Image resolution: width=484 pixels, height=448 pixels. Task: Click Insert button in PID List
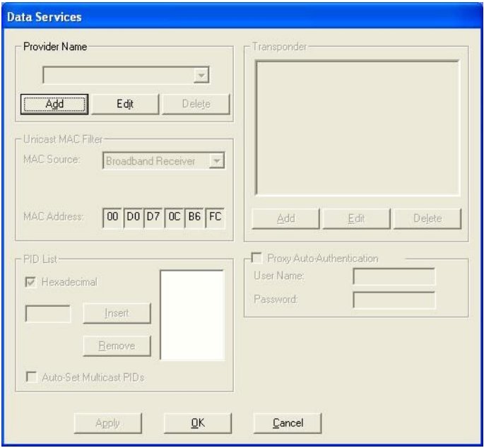117,313
